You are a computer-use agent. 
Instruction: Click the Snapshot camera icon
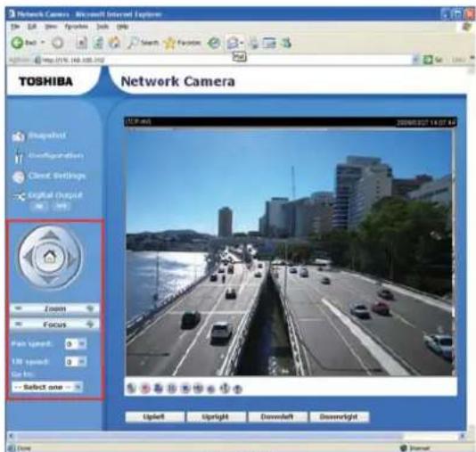coord(18,136)
